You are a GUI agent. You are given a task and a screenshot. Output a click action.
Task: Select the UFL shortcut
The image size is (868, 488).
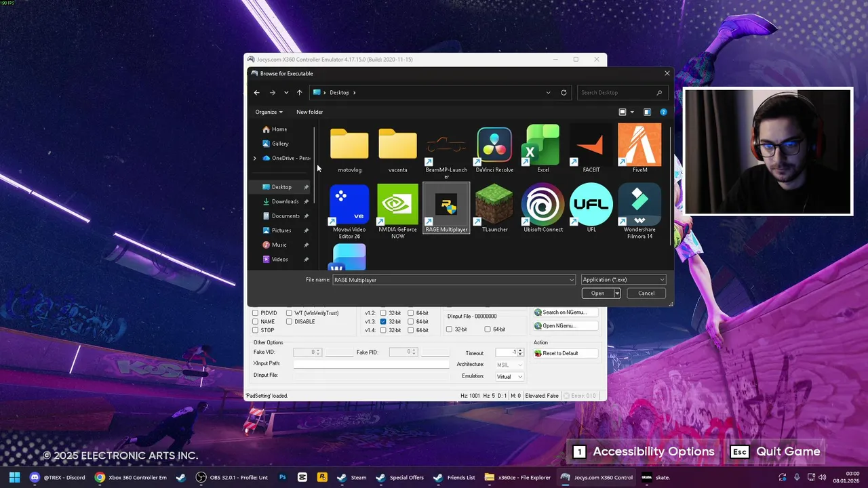(591, 208)
